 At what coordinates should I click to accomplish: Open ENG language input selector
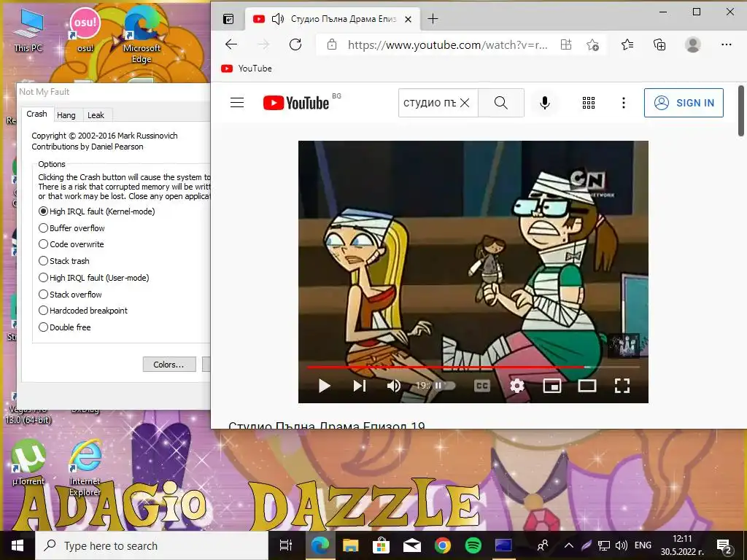coord(643,545)
